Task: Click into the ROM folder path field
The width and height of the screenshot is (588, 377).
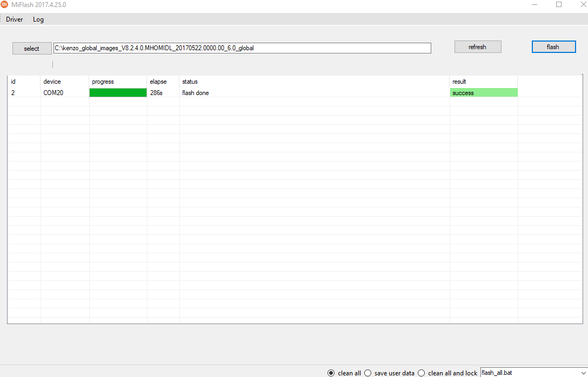Action: (x=242, y=48)
